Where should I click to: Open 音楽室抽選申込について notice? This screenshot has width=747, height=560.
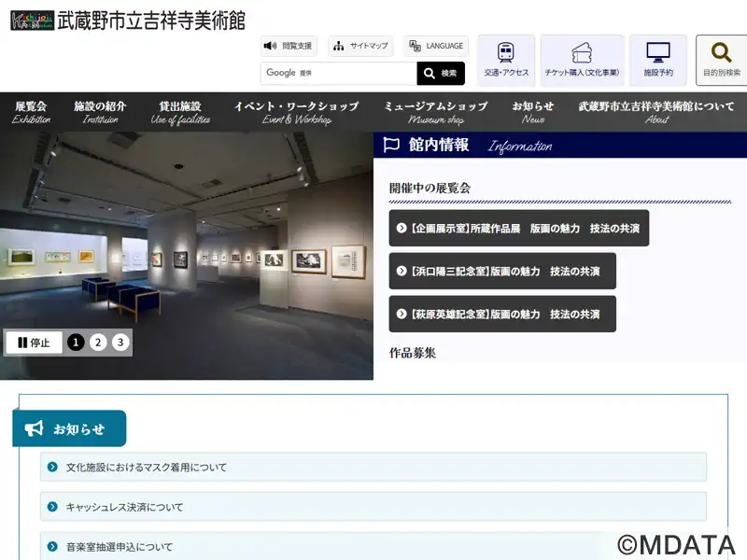(373, 547)
